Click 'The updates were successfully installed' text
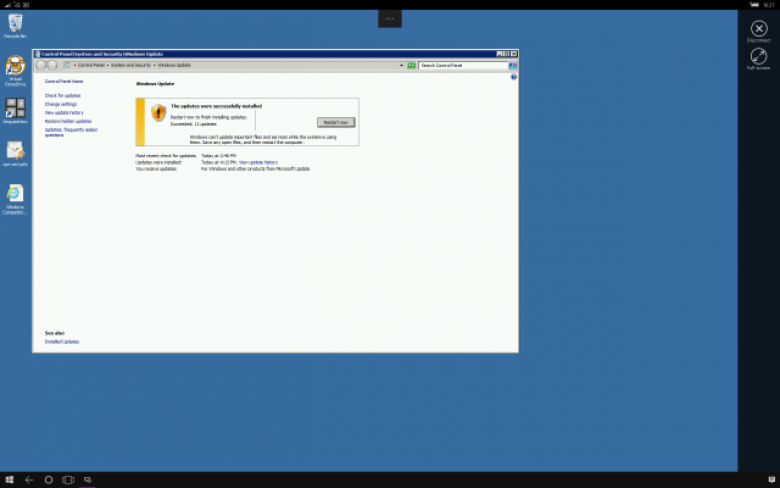This screenshot has height=488, width=780. (216, 106)
